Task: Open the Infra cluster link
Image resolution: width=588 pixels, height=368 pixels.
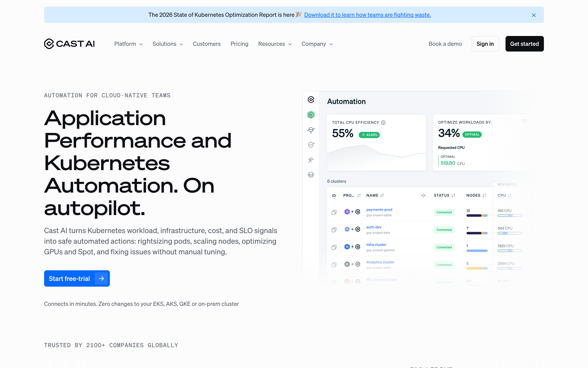Action: point(376,245)
